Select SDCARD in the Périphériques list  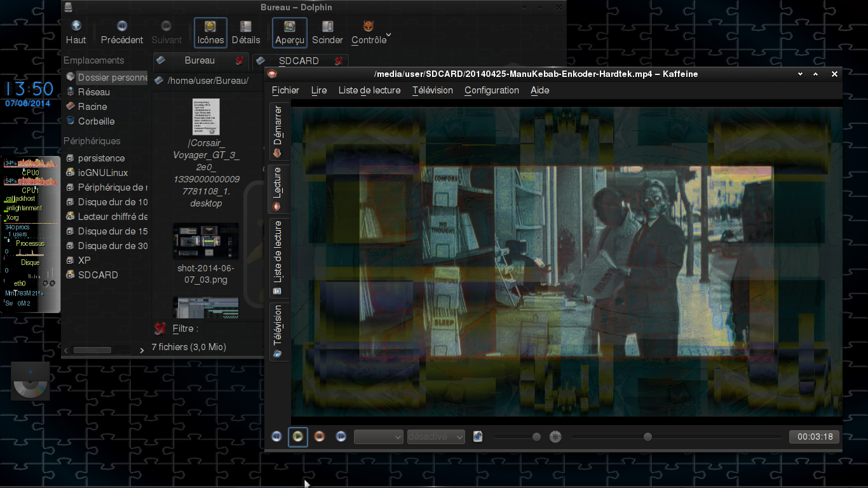tap(98, 275)
